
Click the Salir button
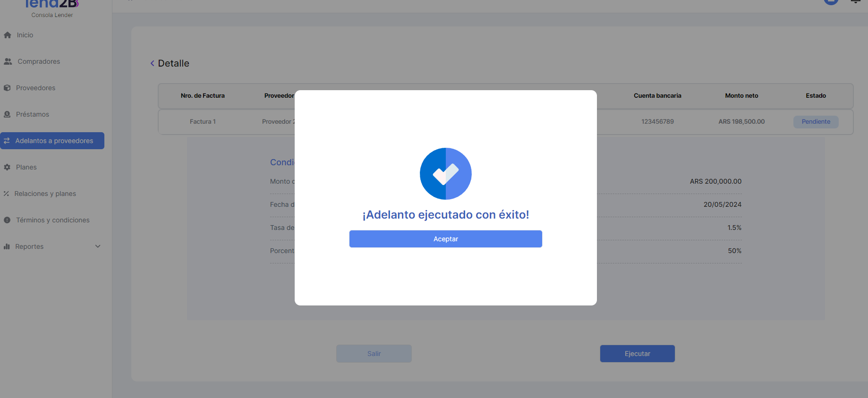click(374, 354)
